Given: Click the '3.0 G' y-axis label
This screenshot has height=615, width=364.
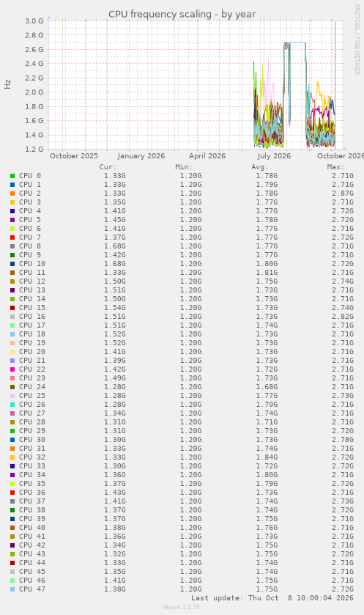Looking at the screenshot, I should coord(34,21).
